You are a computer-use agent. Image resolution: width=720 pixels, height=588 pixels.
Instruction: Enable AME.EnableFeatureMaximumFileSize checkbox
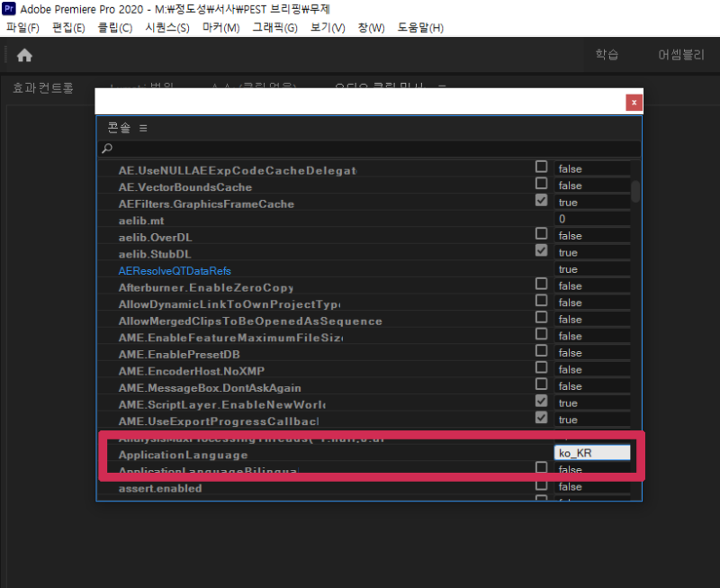(x=542, y=333)
